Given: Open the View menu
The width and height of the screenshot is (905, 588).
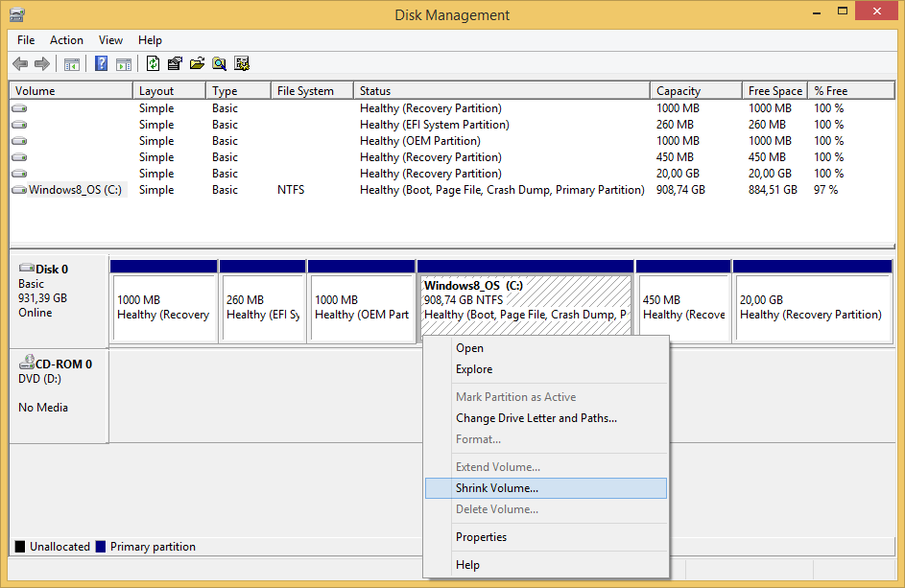Looking at the screenshot, I should pyautogui.click(x=110, y=40).
